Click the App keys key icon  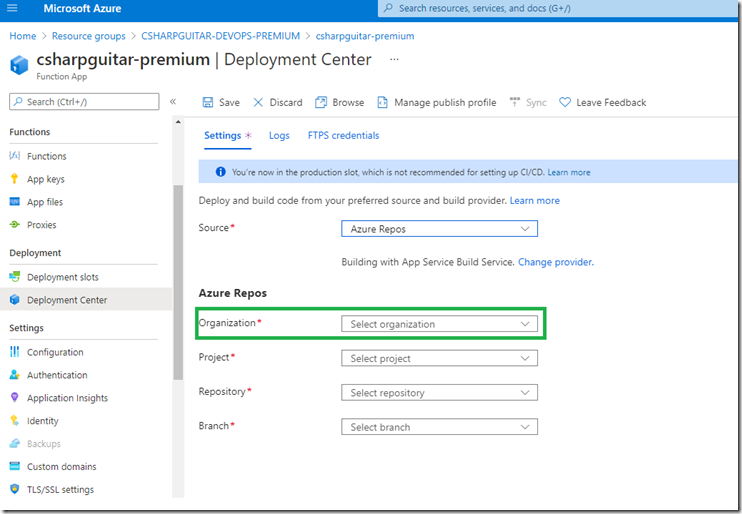point(15,178)
